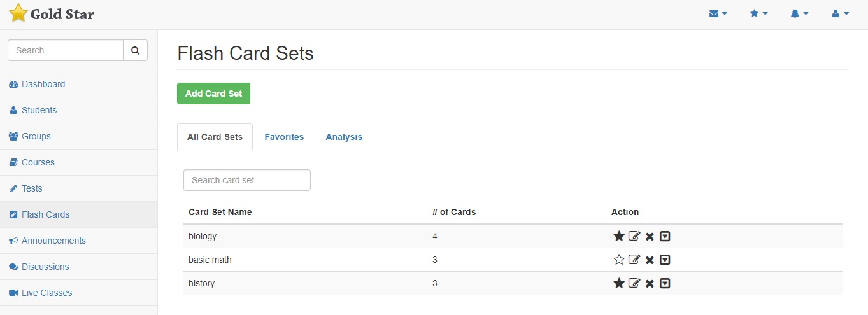Toggle the history set favorite star
This screenshot has width=868, height=315.
(619, 283)
